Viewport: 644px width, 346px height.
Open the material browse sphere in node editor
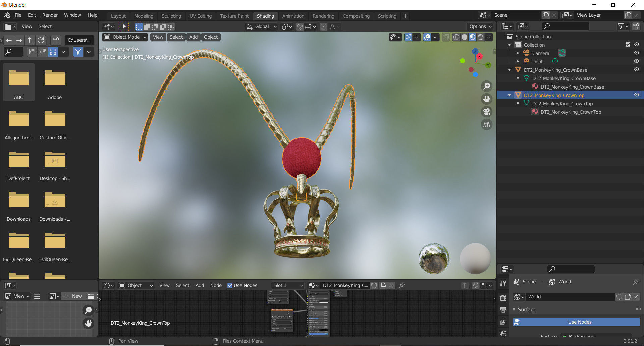click(x=313, y=285)
